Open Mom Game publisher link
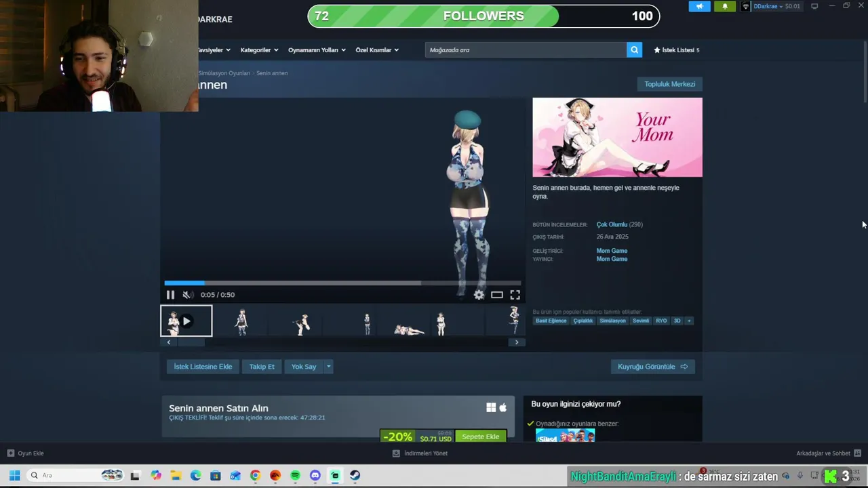The image size is (868, 488). tap(612, 259)
